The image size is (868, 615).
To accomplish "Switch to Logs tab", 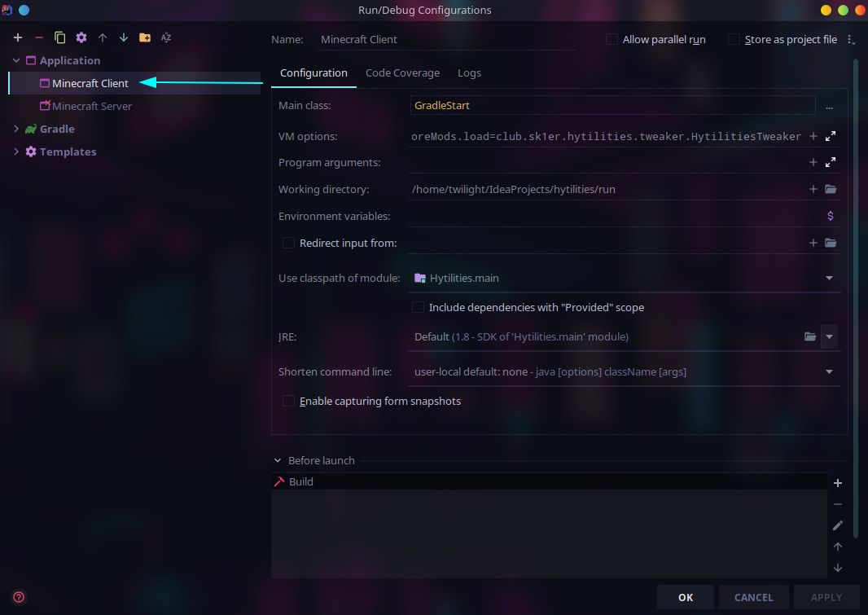I will point(470,73).
